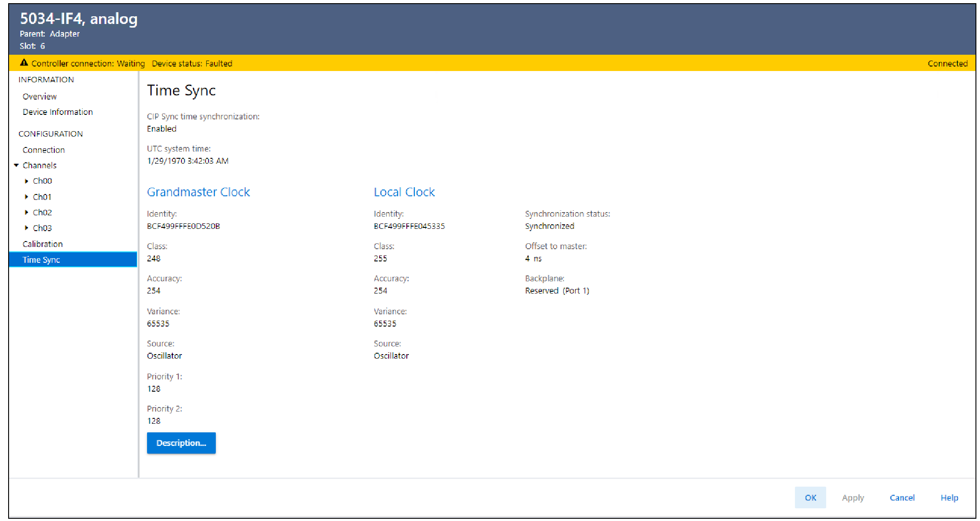This screenshot has height=521, width=980.
Task: Click Local Clock Variance value 65535
Action: point(385,323)
